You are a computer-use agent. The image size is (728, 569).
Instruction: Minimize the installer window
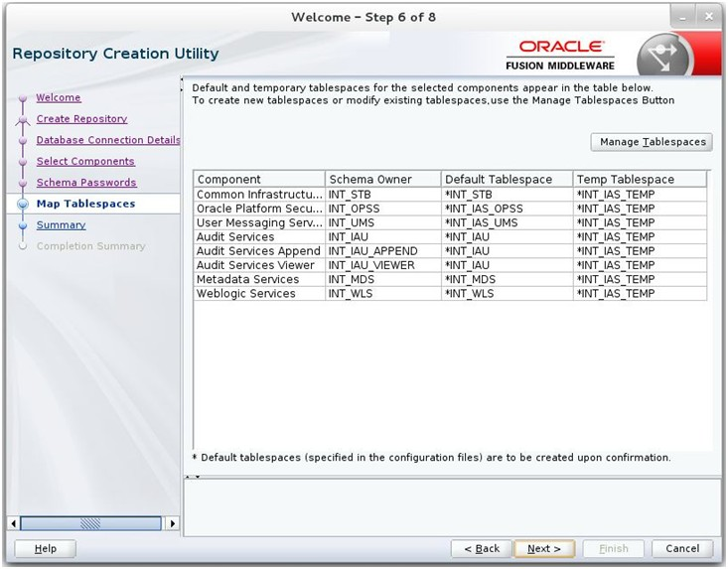click(682, 18)
